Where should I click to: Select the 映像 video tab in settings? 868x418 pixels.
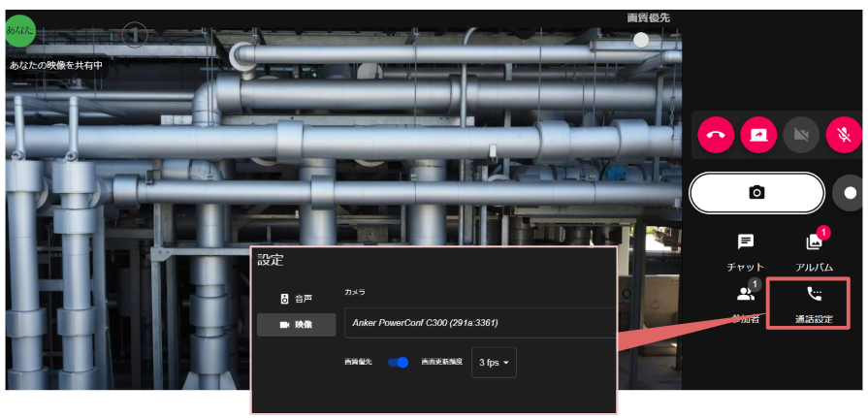296,325
